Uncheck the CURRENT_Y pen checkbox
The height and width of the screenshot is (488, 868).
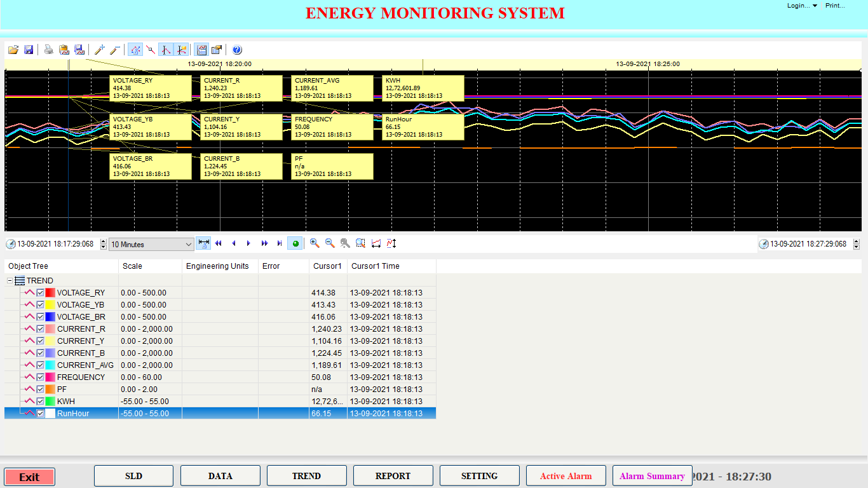pyautogui.click(x=41, y=341)
